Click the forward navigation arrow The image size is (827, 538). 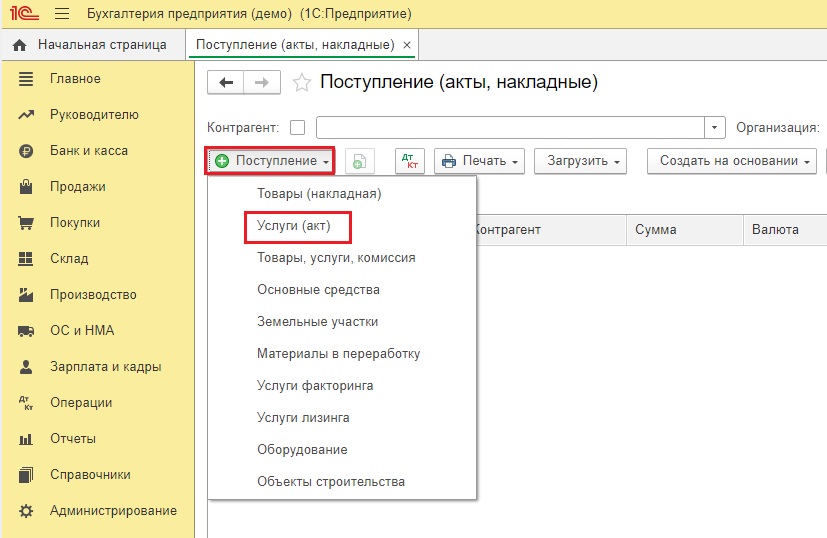click(x=262, y=83)
